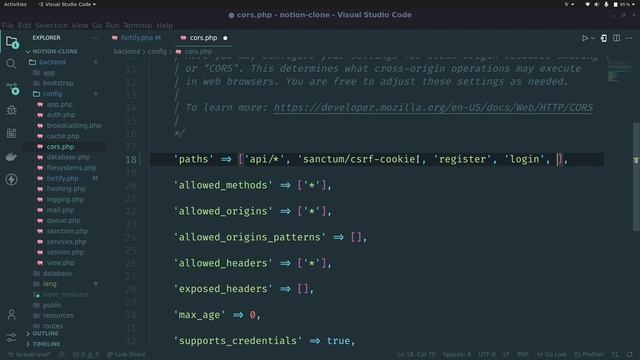This screenshot has height=360, width=640.
Task: Open the Selection menu
Action: 51,25
